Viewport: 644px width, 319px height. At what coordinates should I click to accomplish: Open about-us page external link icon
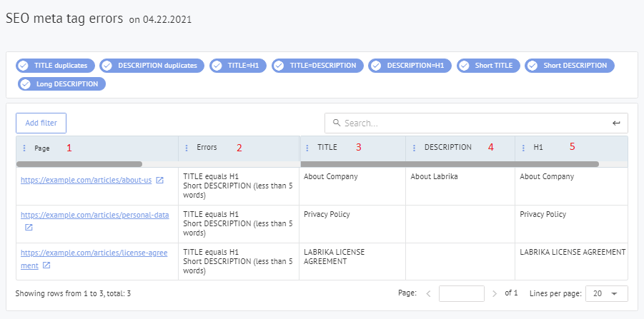click(160, 181)
